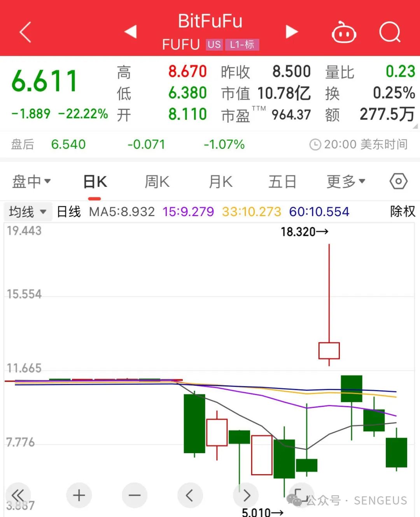Expand chart to fullscreen icon

(x=301, y=495)
